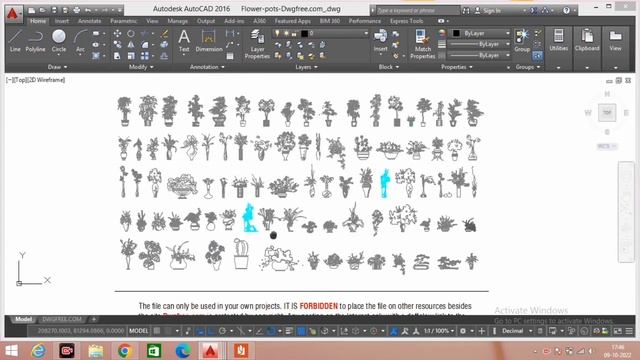Toggle layer on/off lightbulb in layer dropdown
The image size is (640, 360).
[277, 33]
